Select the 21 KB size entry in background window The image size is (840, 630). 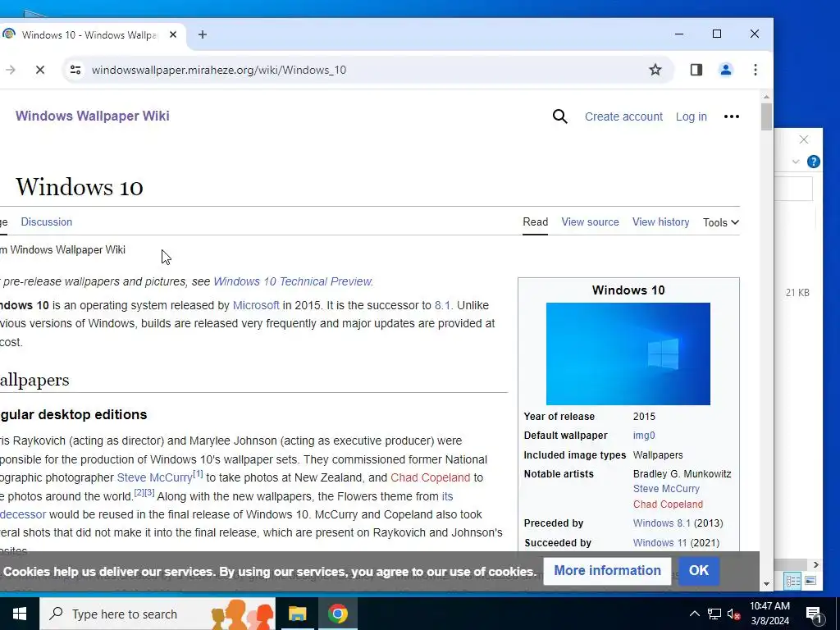pos(797,293)
